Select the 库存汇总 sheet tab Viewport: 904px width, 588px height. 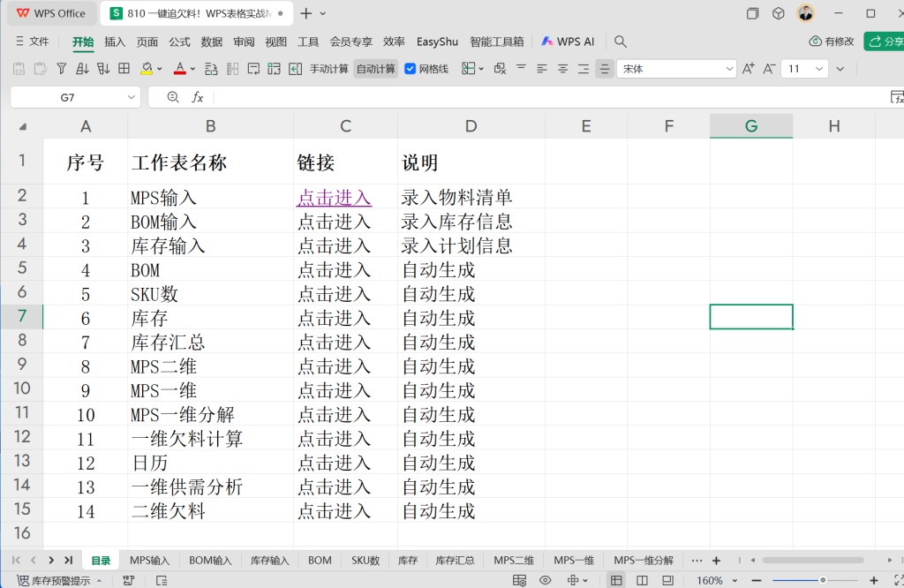455,561
